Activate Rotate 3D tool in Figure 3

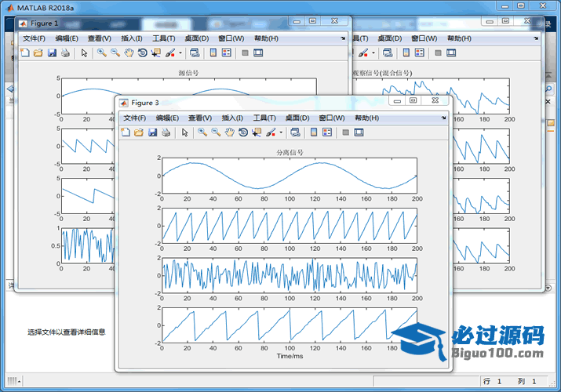243,132
